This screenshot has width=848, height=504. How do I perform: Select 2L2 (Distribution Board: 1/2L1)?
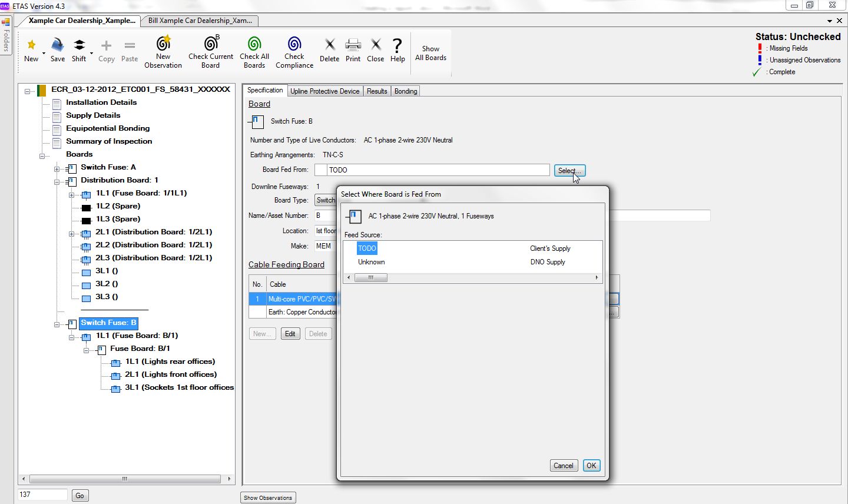(154, 245)
